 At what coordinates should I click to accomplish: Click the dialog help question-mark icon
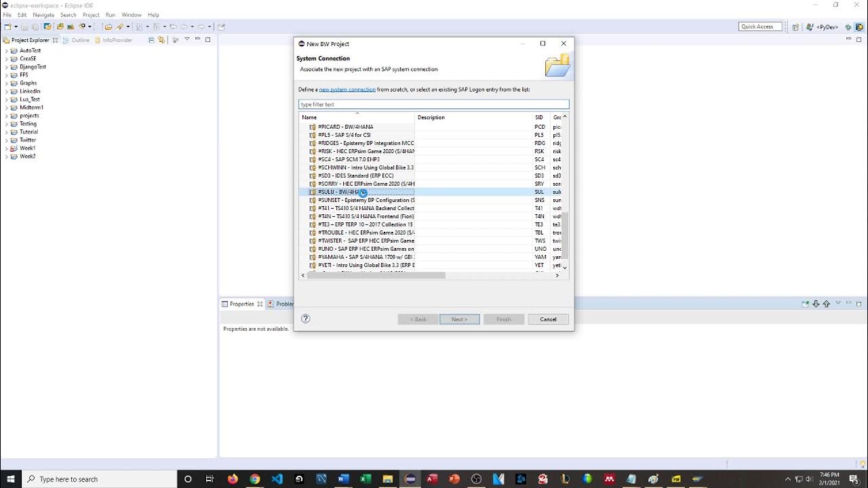[x=306, y=319]
